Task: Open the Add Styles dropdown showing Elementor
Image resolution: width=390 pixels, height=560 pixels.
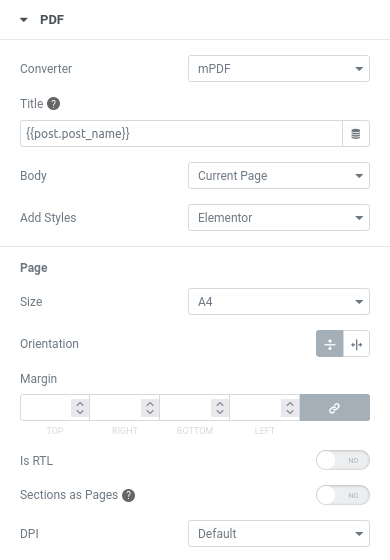Action: point(279,218)
